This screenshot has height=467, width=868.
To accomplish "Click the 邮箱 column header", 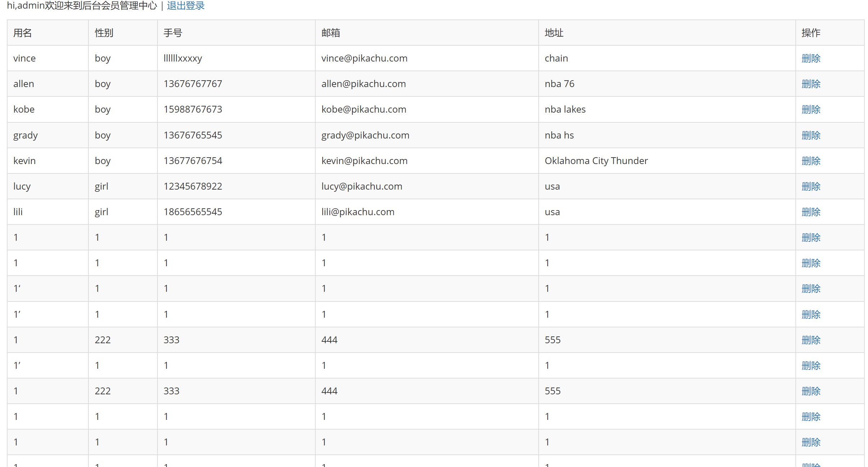I will (x=331, y=33).
